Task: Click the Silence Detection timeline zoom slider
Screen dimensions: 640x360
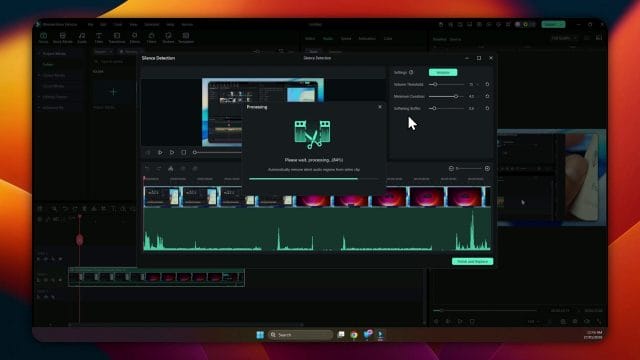Action: pyautogui.click(x=469, y=169)
